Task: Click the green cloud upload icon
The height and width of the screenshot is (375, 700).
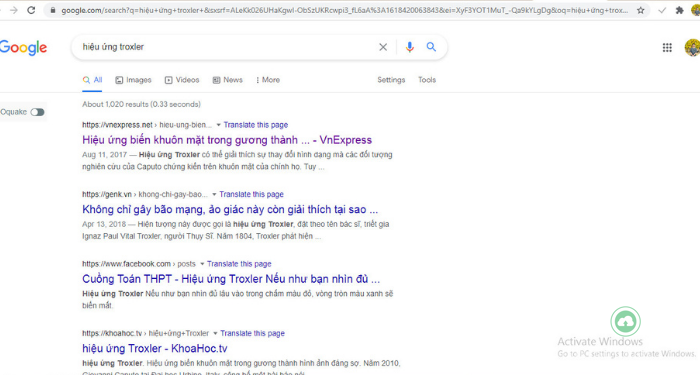Action: tap(625, 321)
